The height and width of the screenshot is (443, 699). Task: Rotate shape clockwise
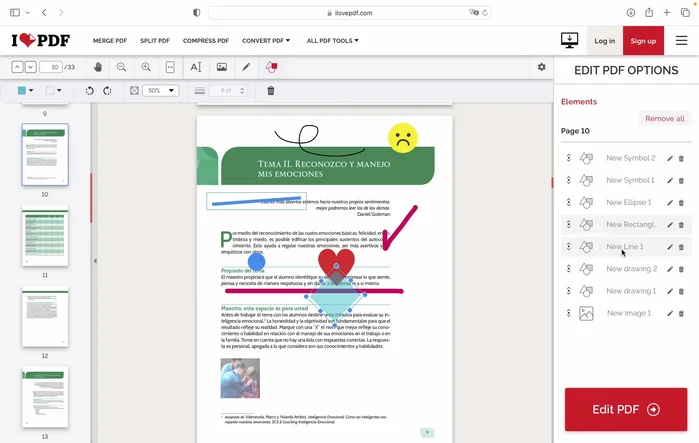pyautogui.click(x=107, y=91)
